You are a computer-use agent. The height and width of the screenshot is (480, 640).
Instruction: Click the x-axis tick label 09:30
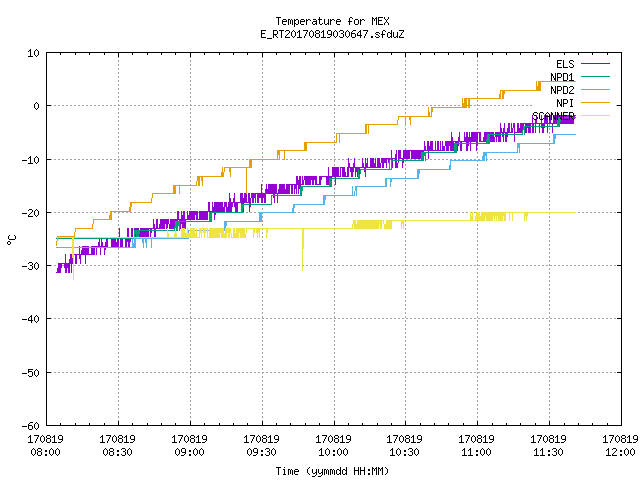point(261,452)
